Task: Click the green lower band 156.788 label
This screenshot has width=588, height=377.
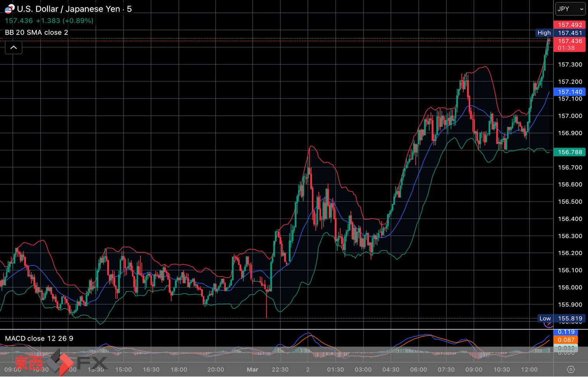Action: point(569,152)
